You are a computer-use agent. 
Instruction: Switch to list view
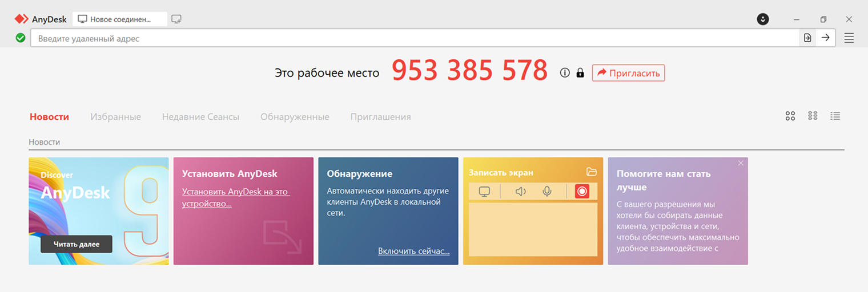tap(835, 116)
